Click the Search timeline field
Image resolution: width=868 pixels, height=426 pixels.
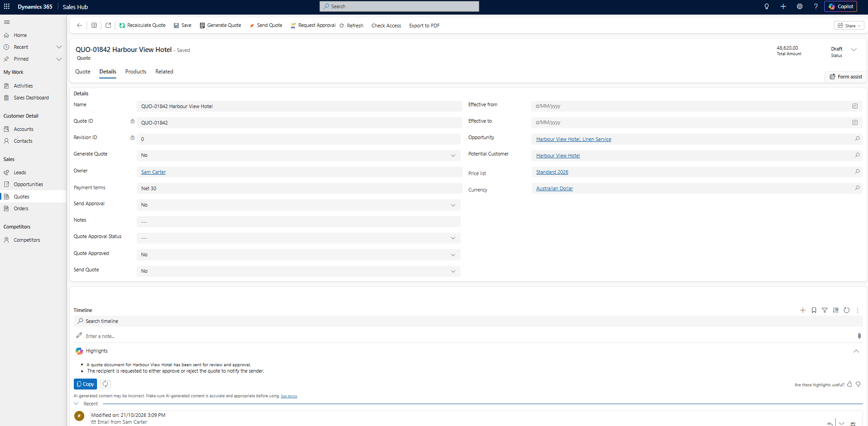click(x=468, y=321)
